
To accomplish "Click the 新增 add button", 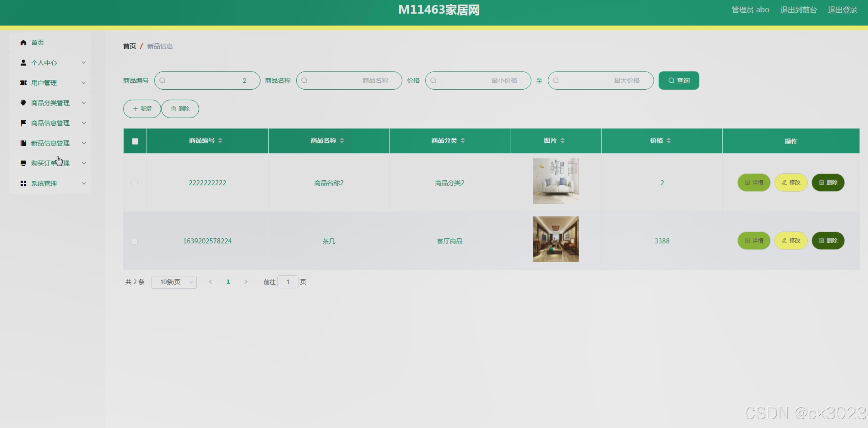I will [142, 109].
